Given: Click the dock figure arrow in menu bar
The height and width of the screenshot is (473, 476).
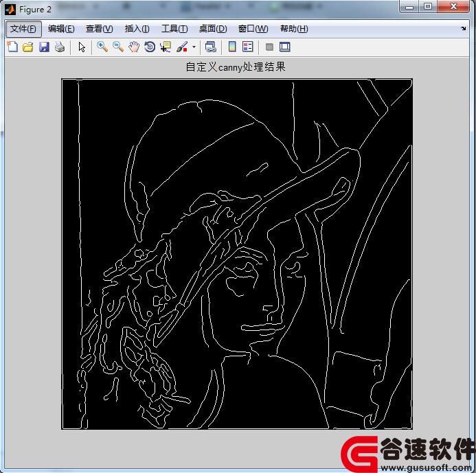Looking at the screenshot, I should pos(463,29).
